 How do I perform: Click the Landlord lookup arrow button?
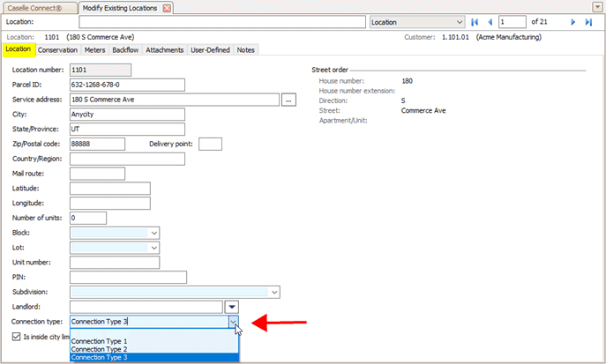(x=231, y=307)
